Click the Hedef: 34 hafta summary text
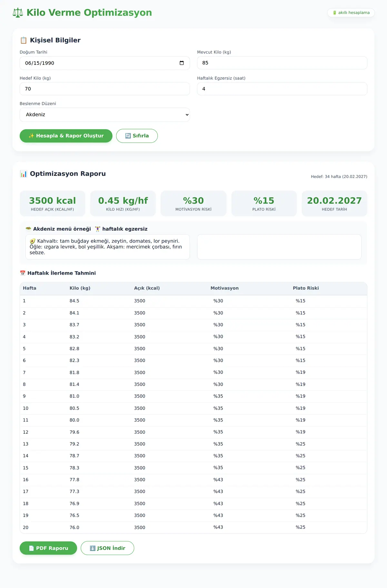The width and height of the screenshot is (387, 588). tap(339, 177)
